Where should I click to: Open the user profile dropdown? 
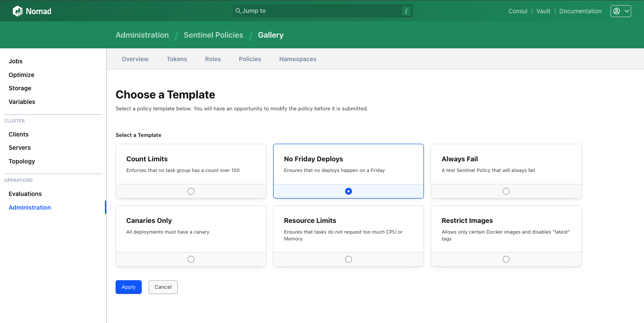pos(620,11)
